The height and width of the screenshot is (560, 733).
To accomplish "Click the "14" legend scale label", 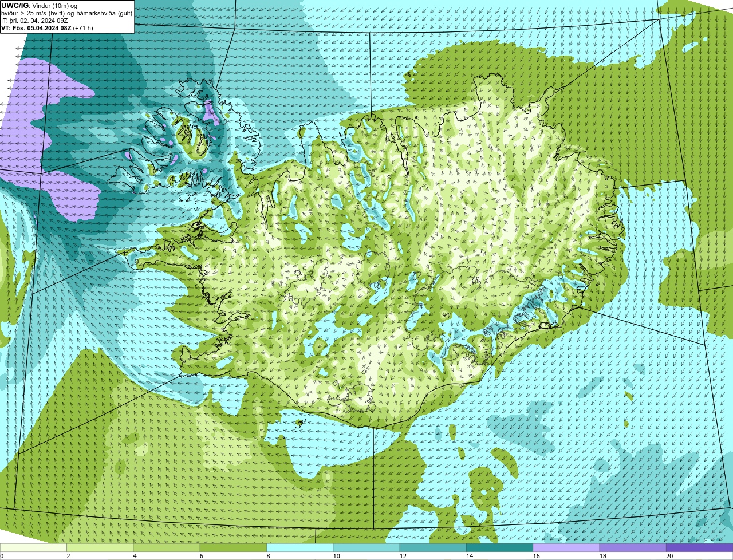I will [x=470, y=556].
